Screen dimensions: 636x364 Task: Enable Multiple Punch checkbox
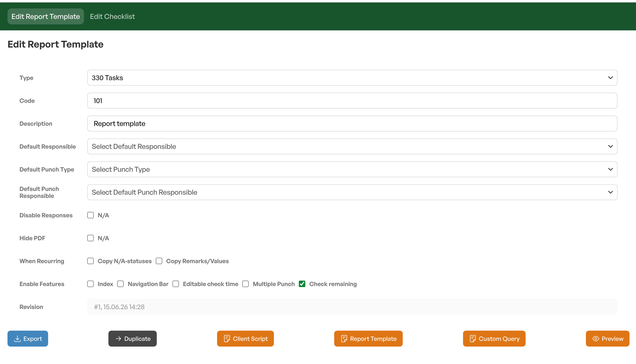246,284
